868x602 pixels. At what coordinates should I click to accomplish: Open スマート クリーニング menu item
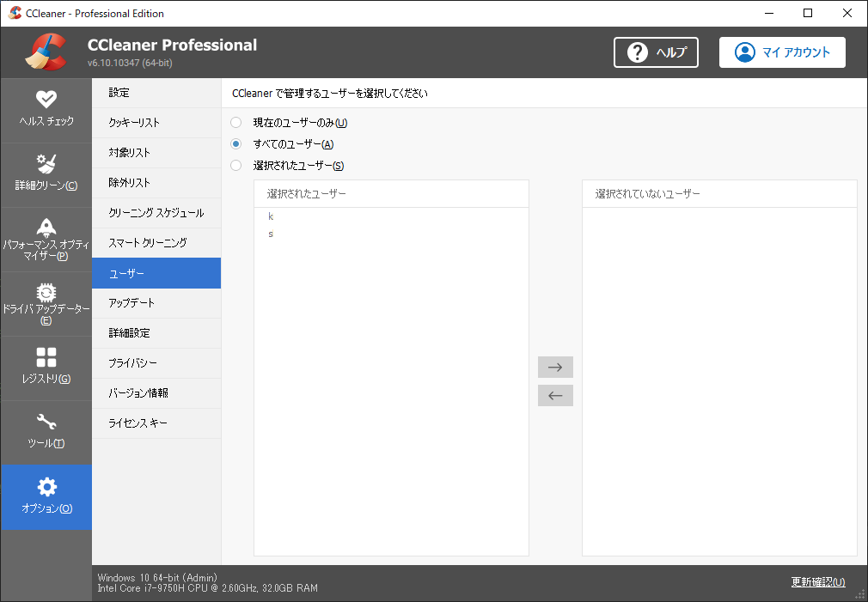(156, 242)
